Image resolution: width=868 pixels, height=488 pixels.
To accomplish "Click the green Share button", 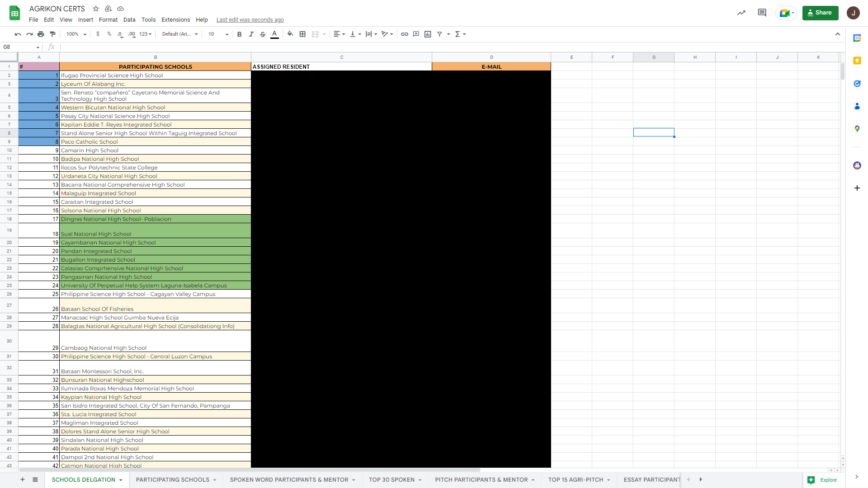I will 820,13.
